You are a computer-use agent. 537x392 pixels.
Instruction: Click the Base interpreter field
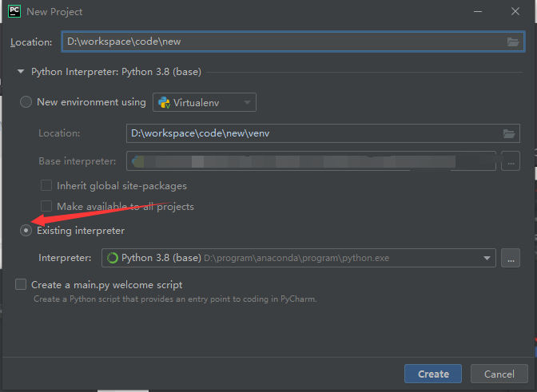311,160
